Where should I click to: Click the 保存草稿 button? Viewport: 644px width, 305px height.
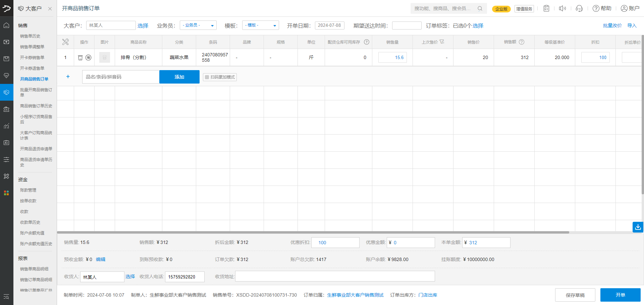tap(575, 295)
